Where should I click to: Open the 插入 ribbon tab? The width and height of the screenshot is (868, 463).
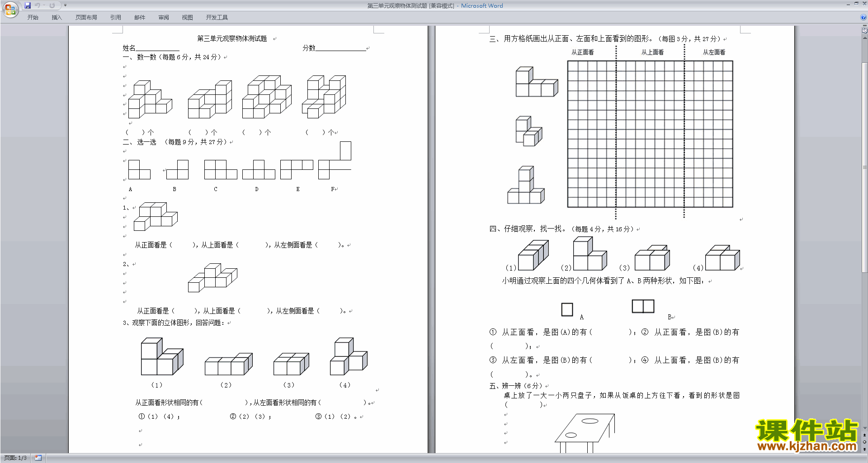tap(57, 17)
